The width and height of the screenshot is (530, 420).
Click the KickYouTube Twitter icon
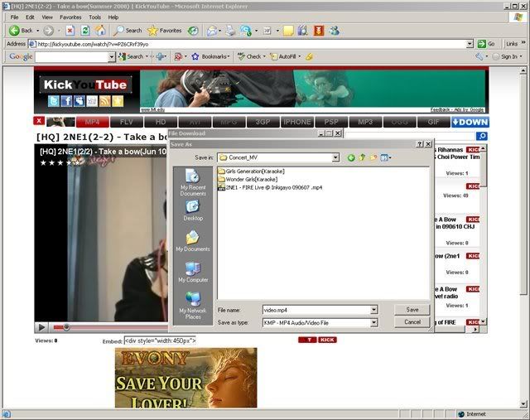(x=53, y=101)
